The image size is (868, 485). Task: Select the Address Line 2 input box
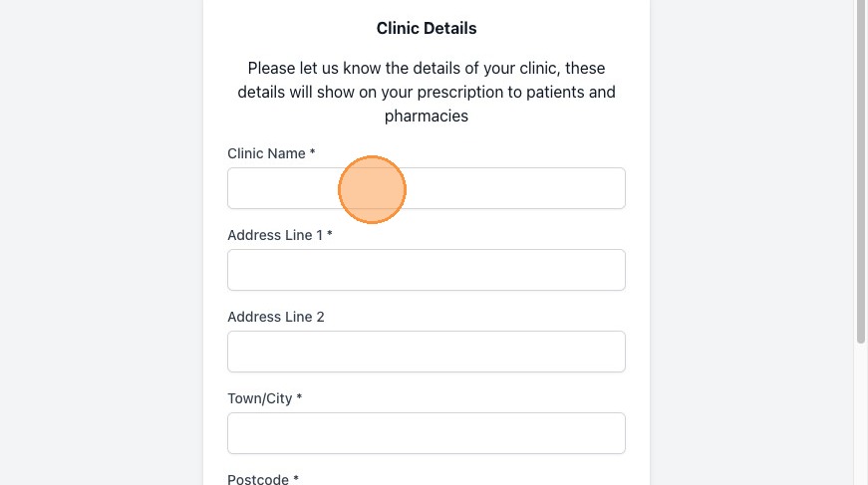[x=427, y=352]
